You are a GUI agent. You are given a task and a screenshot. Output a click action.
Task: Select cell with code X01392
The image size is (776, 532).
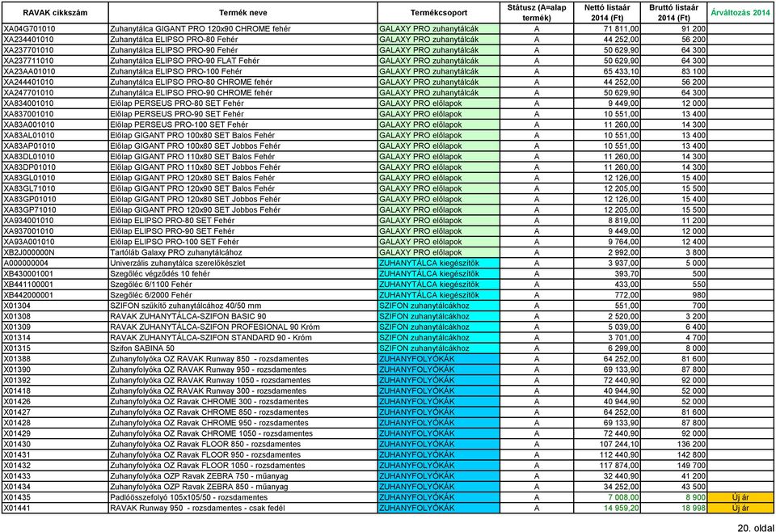coord(55,380)
